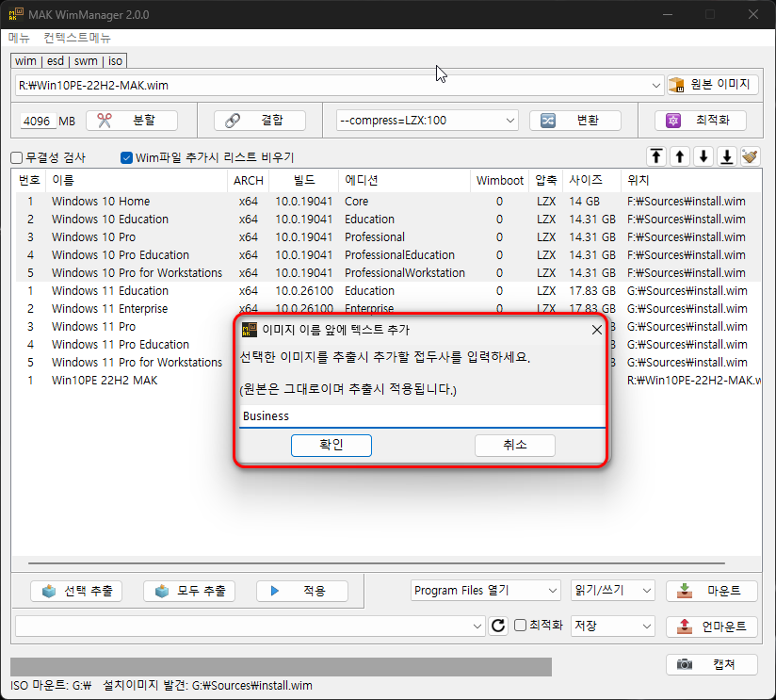Click the 4096 MB split size field
The height and width of the screenshot is (700, 776).
(x=38, y=121)
